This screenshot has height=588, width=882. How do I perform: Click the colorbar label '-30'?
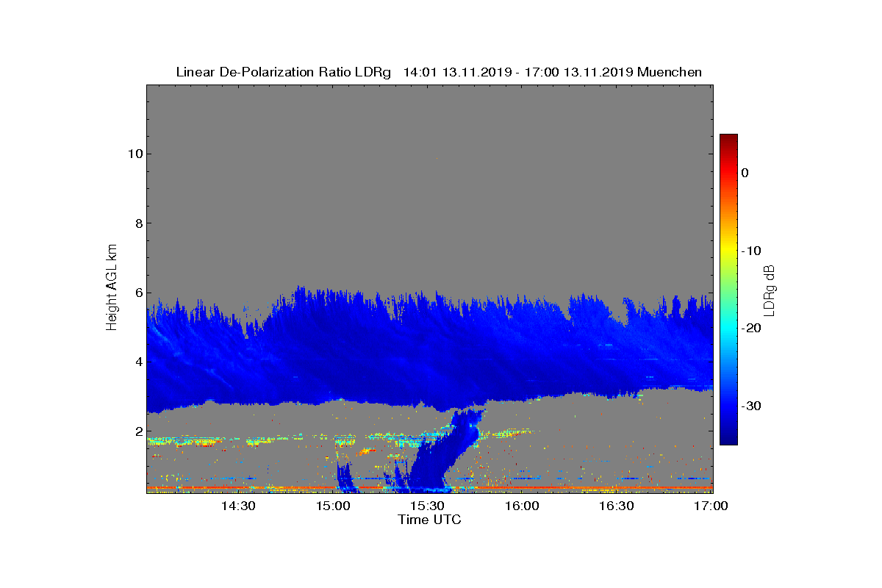click(x=750, y=406)
